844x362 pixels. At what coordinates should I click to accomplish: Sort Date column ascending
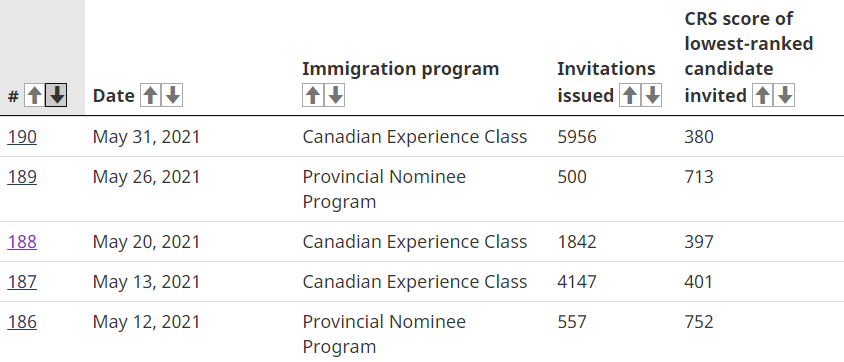pyautogui.click(x=151, y=96)
